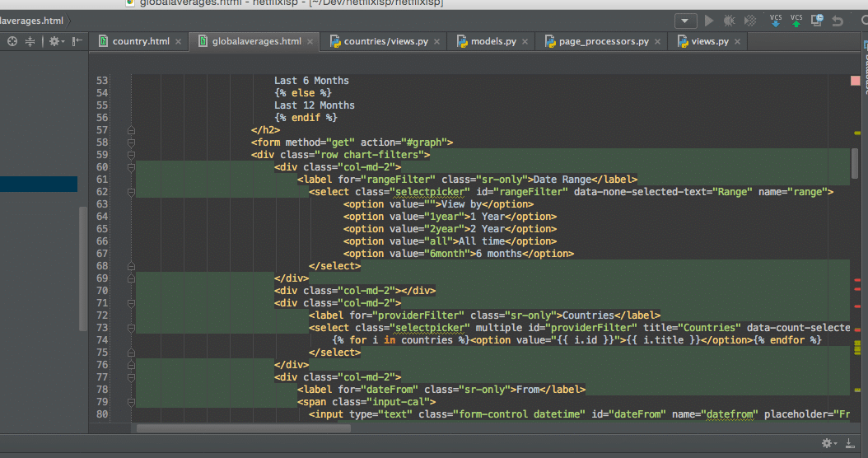Collapse the select fold at line 73

pos(131,328)
